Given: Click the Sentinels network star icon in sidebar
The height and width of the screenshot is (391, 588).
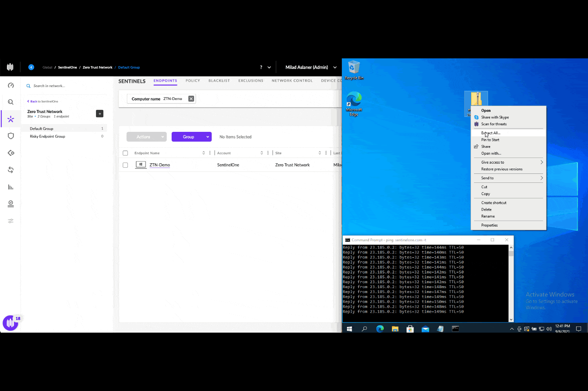Looking at the screenshot, I should pos(11,119).
